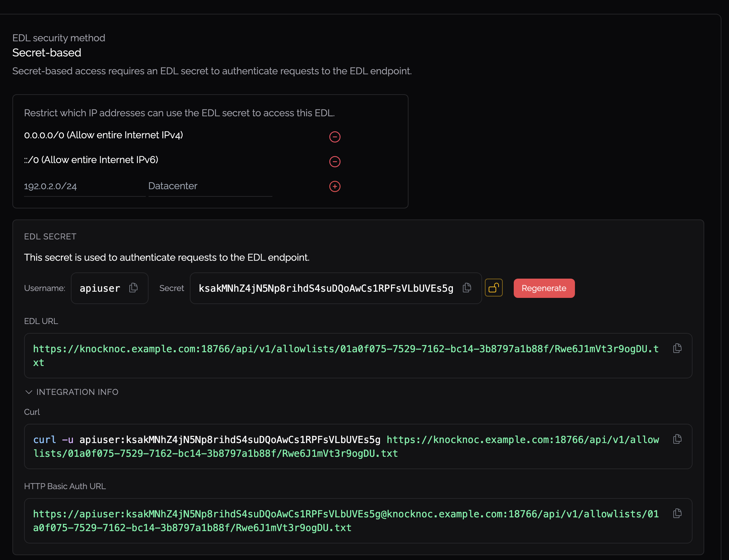Remove the ::/0 IPv6 allow entry
729x560 pixels.
tap(335, 162)
